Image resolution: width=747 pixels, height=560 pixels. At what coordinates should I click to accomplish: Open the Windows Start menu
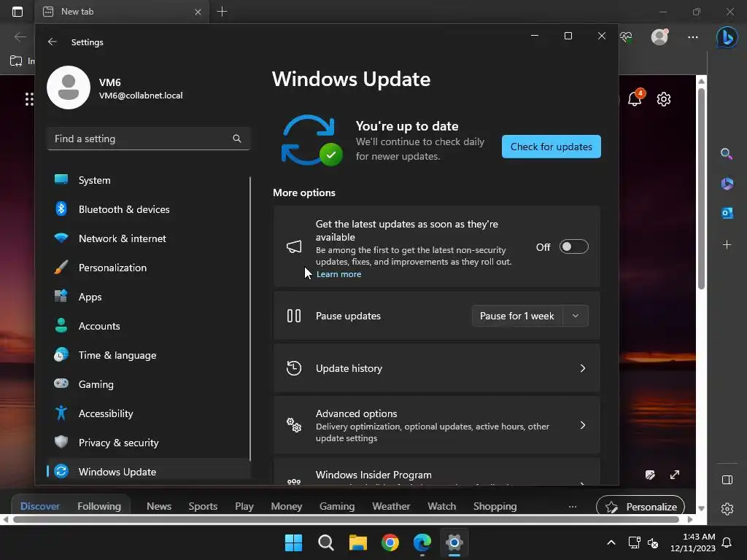tap(293, 542)
